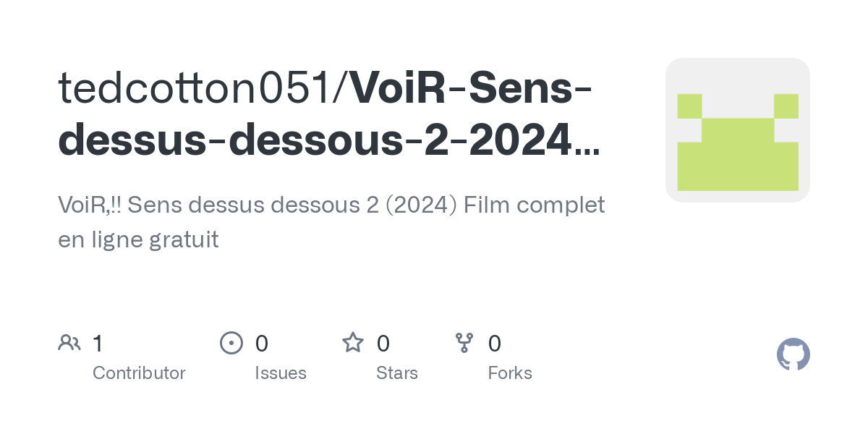Viewport: 868px width, 434px height.
Task: Click the fork branch icon
Action: pos(464,342)
